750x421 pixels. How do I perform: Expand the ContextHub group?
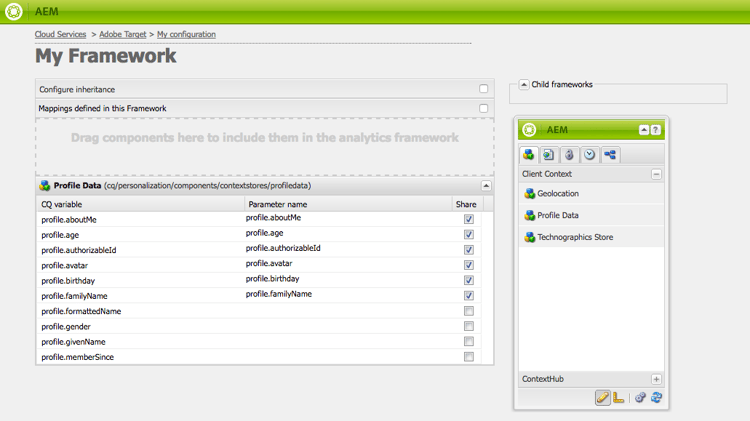click(x=656, y=379)
